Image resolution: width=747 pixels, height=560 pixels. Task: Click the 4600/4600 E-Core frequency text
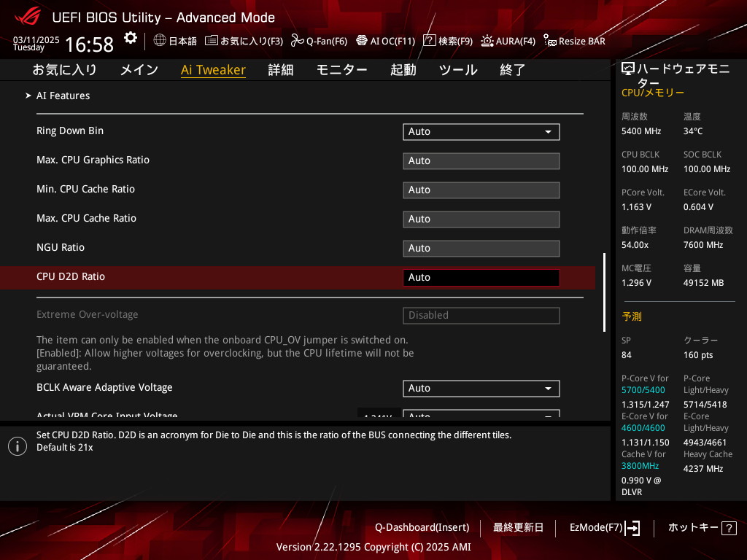coord(643,428)
